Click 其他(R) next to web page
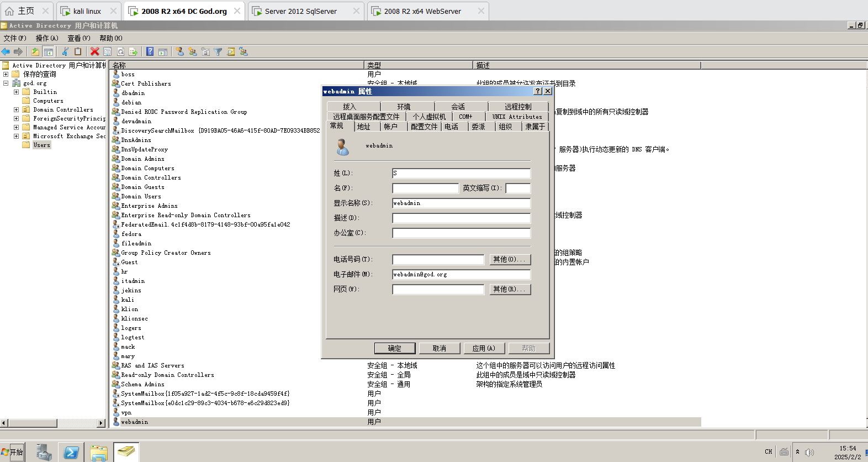The image size is (868, 462). pyautogui.click(x=510, y=289)
